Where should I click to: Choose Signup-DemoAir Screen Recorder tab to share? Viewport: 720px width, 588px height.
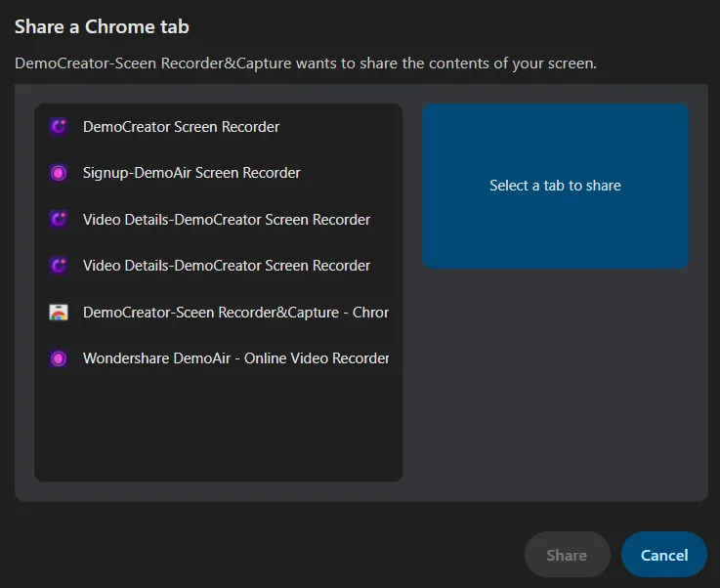click(218, 173)
